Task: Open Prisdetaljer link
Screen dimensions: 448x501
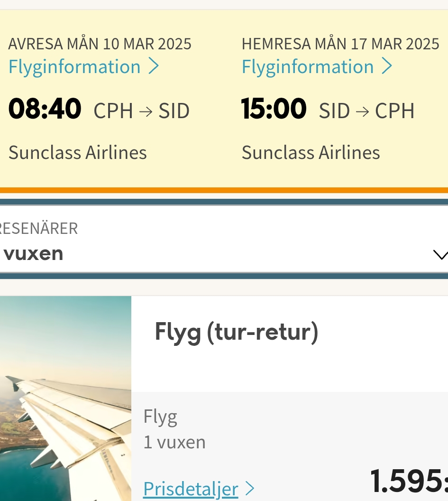Action: tap(191, 489)
